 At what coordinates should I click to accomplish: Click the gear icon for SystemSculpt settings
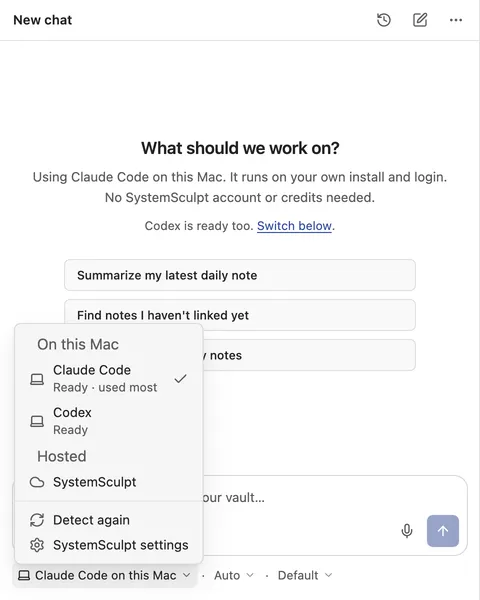coord(37,545)
